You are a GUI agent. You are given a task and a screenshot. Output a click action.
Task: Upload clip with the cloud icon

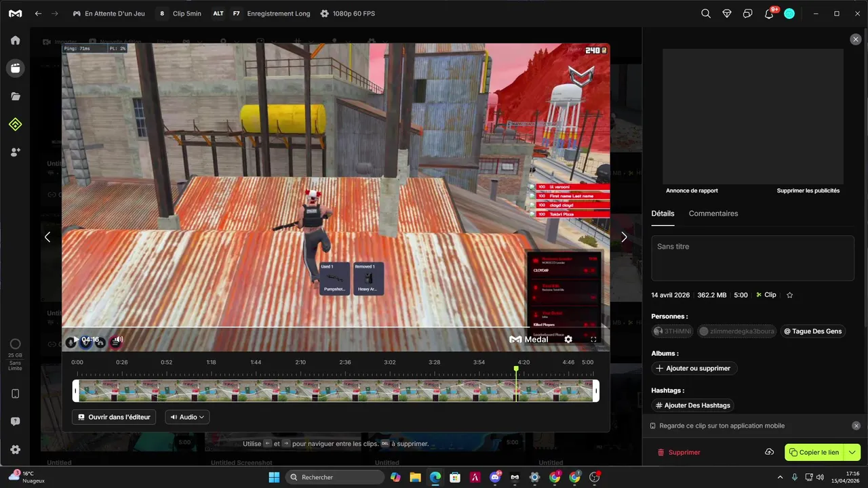(x=770, y=452)
